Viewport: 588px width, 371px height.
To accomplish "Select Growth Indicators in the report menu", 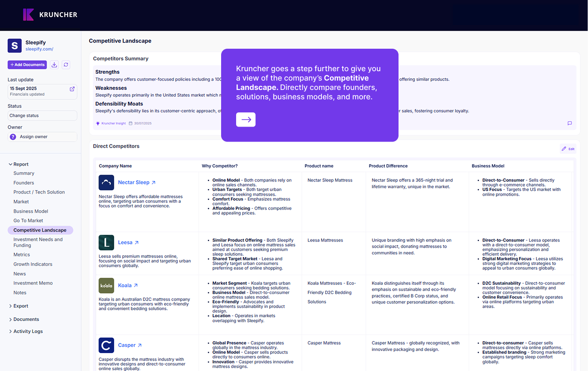I will click(32, 264).
